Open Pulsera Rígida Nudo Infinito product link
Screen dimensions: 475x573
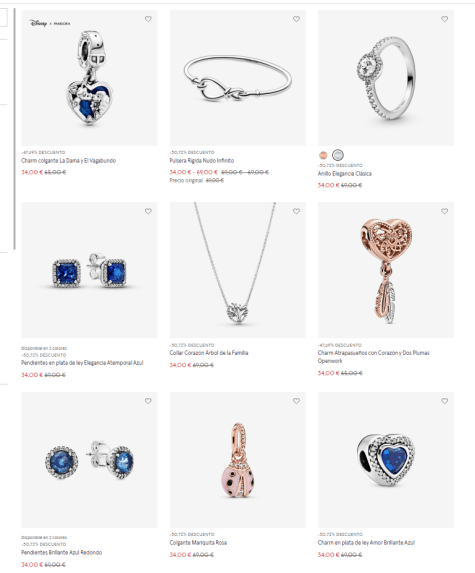[x=202, y=161]
